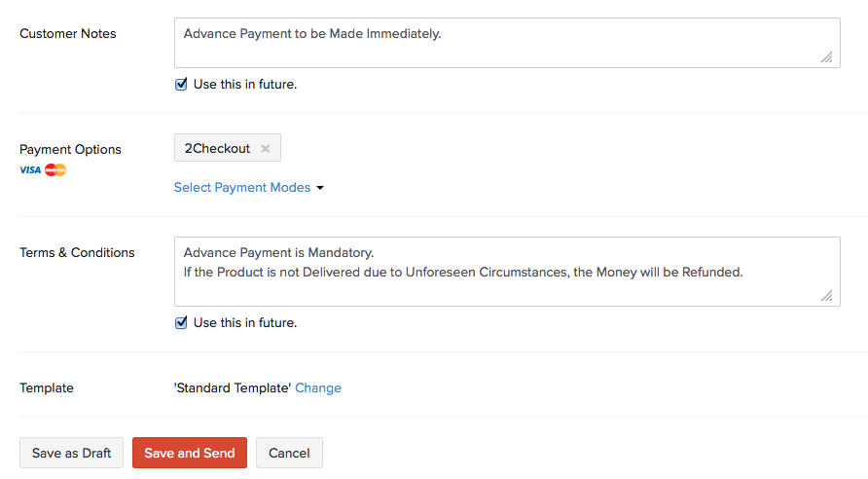Select the 2Checkout payment tag
The image size is (868, 479).
(x=217, y=149)
